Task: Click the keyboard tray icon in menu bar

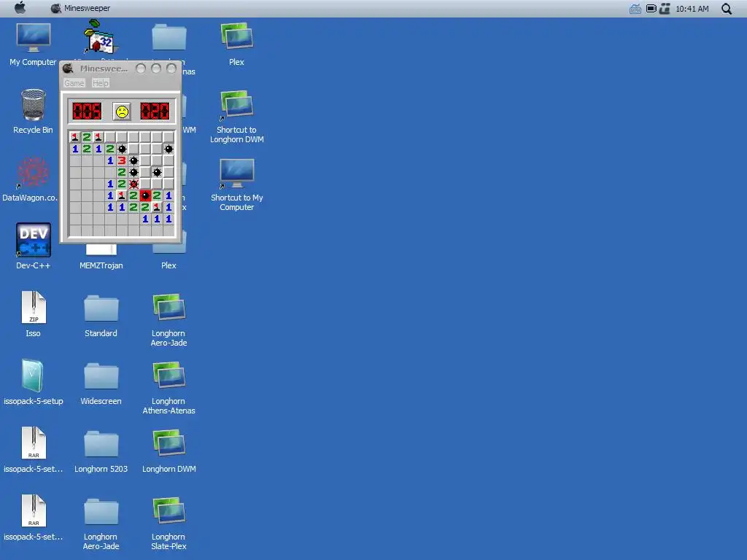Action: (x=635, y=9)
